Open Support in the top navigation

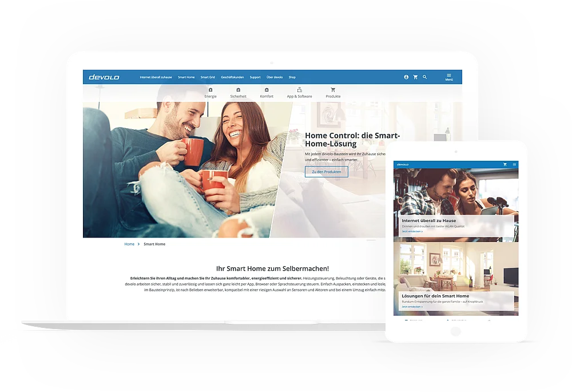(255, 77)
